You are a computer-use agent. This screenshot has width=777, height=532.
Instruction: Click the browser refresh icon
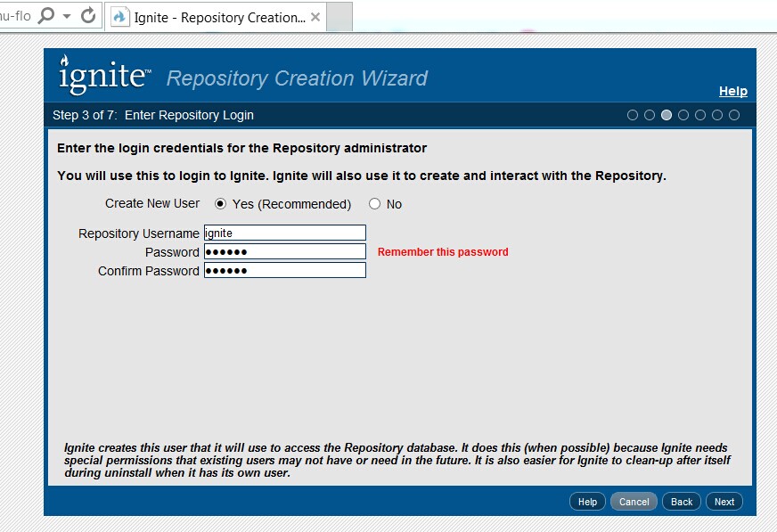(88, 16)
